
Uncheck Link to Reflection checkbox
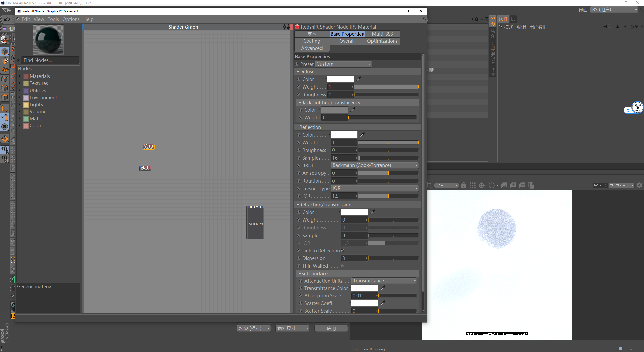[342, 250]
